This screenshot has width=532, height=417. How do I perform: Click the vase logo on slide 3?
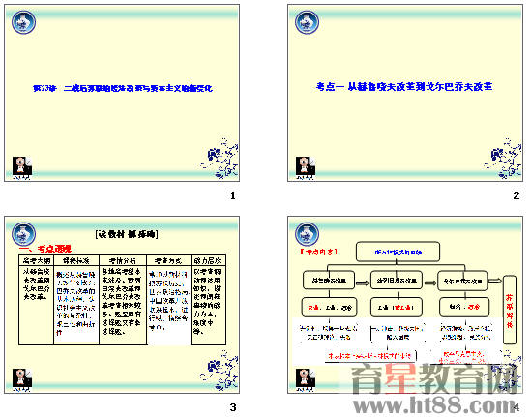[24, 234]
